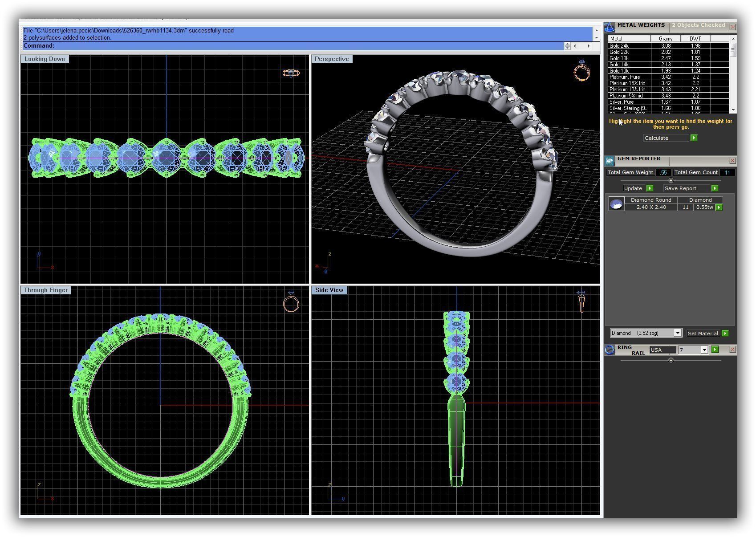The height and width of the screenshot is (537, 756).
Task: Click the Save Report button
Action: tap(687, 188)
